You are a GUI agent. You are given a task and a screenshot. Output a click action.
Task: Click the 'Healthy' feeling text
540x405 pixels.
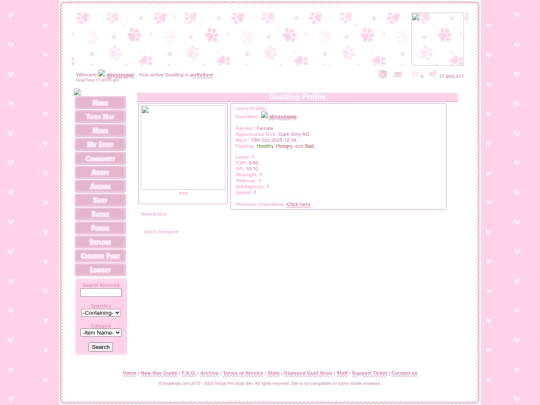(265, 146)
